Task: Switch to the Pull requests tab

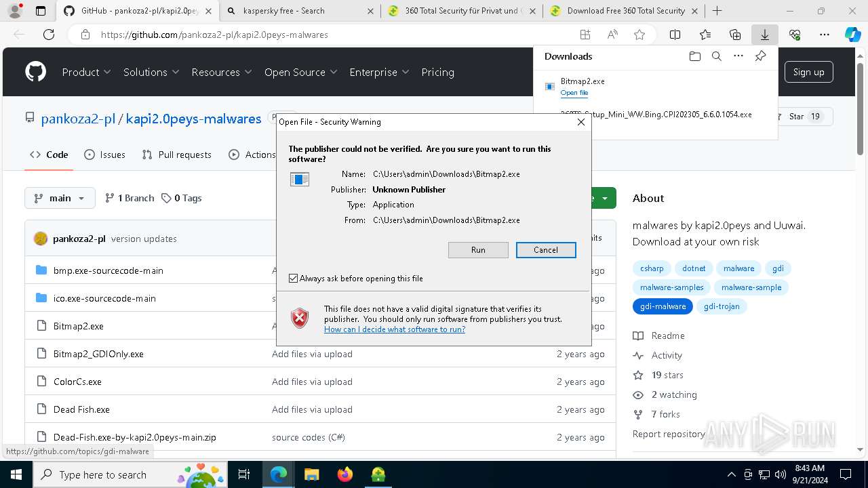Action: pos(176,155)
